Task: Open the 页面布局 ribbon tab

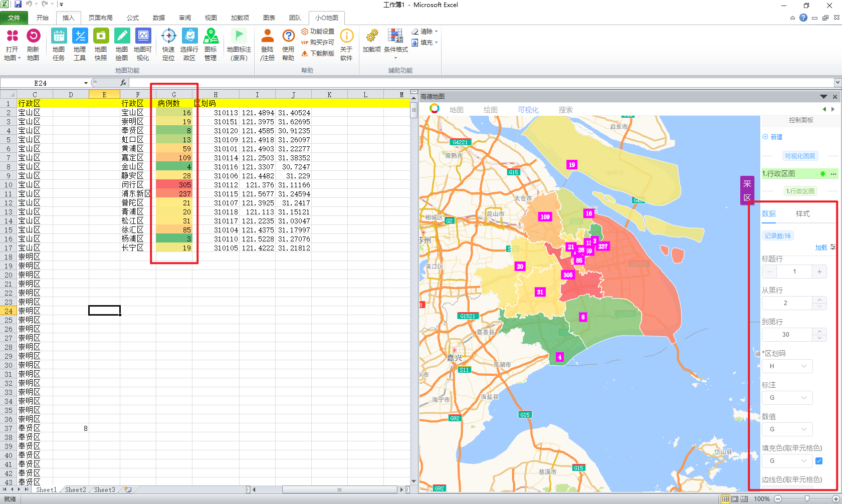Action: click(100, 18)
